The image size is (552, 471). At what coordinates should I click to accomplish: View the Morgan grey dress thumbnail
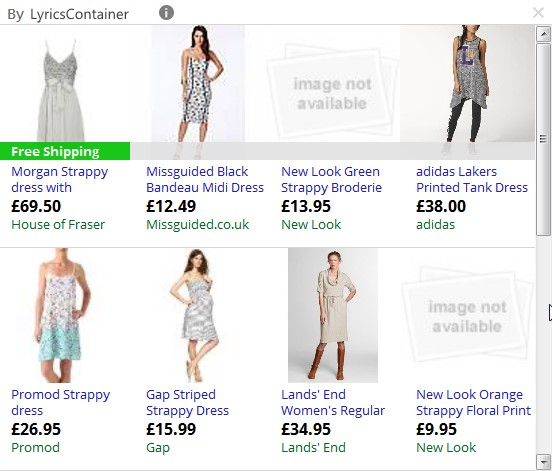click(61, 90)
